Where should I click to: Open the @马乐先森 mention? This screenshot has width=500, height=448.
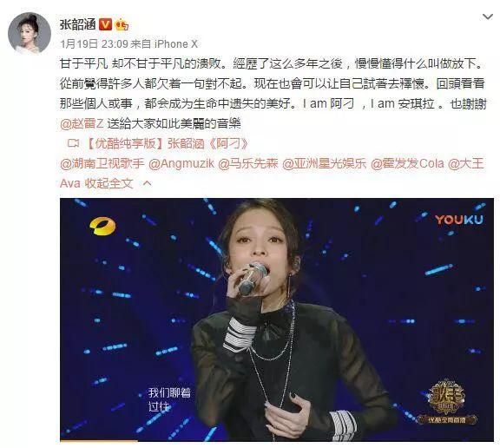tap(248, 163)
